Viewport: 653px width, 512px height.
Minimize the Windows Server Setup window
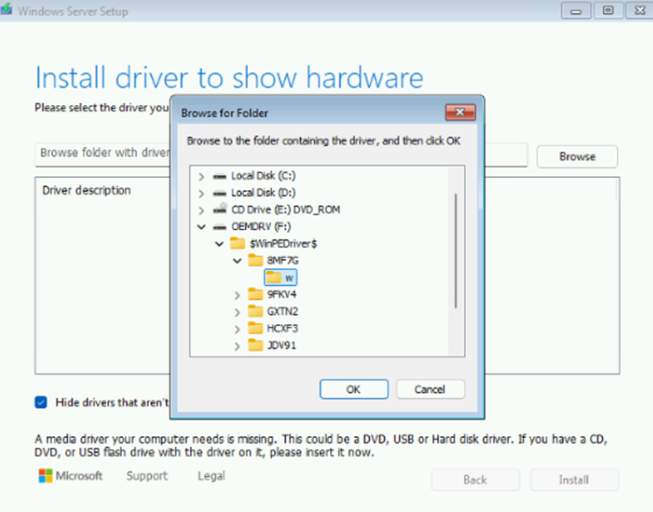pos(576,11)
